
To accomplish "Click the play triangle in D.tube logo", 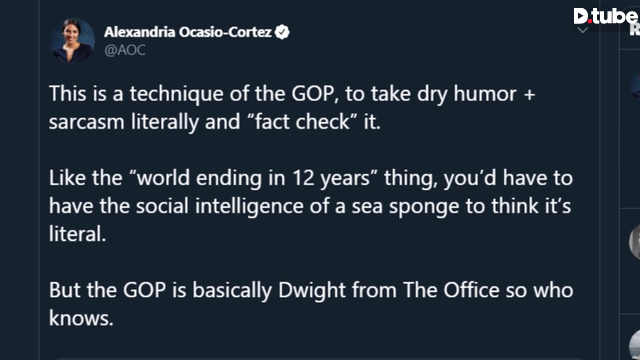I will (x=580, y=16).
